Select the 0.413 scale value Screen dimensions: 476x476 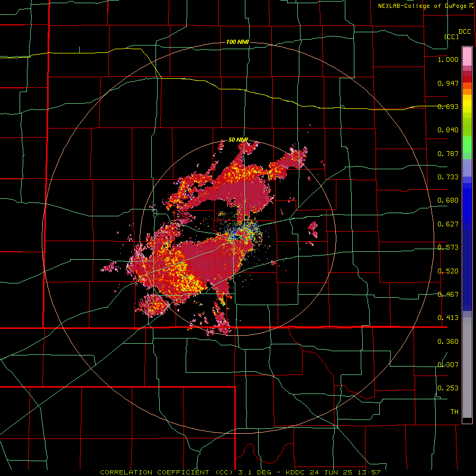pos(448,318)
